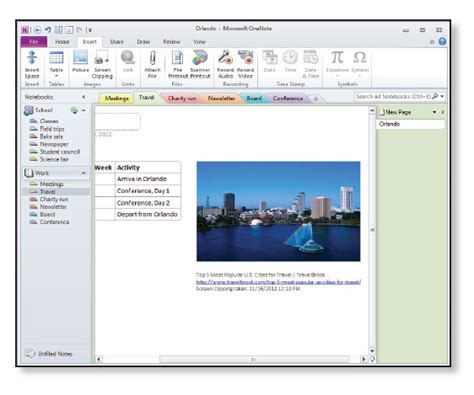Insert the Time stamp
The image size is (474, 395).
(x=290, y=61)
